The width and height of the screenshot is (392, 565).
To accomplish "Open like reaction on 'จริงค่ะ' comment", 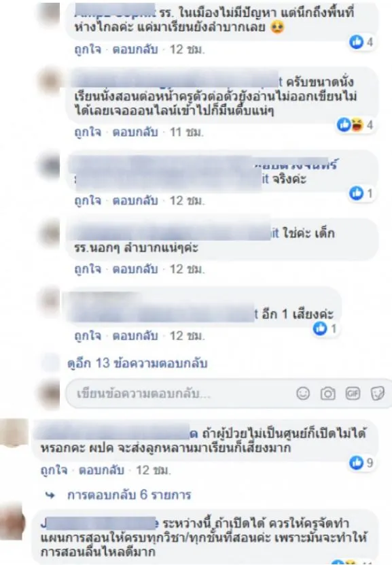I will pos(361,194).
